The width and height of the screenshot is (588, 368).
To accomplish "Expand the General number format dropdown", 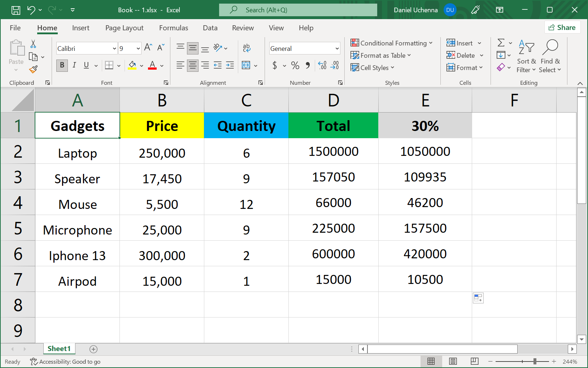I will [337, 48].
